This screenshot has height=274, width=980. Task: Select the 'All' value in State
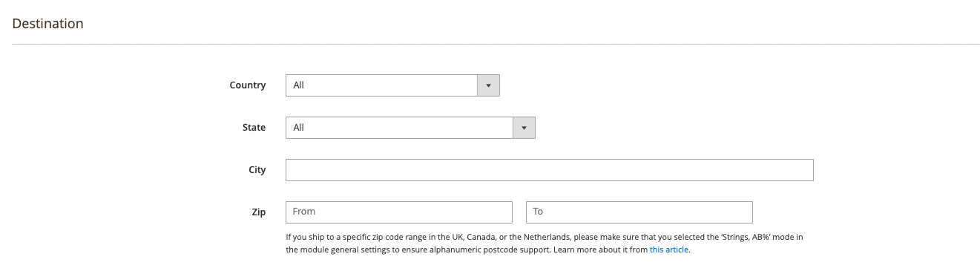pyautogui.click(x=299, y=128)
